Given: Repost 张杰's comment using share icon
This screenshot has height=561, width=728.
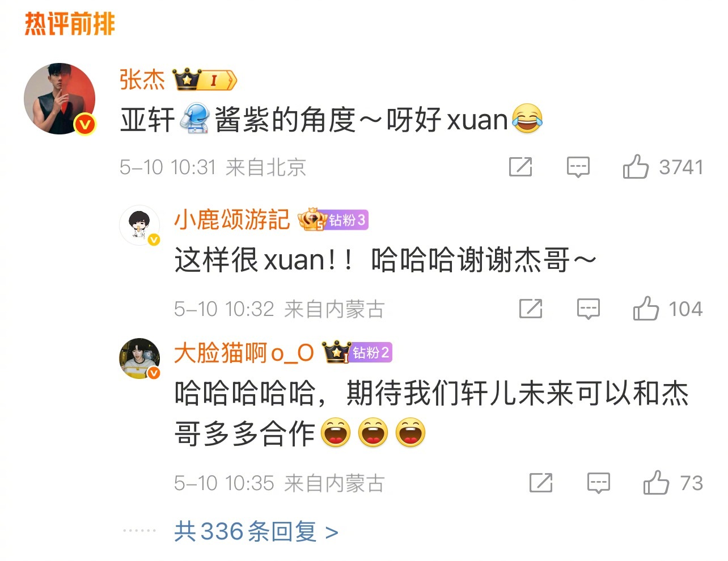Looking at the screenshot, I should pos(520,166).
